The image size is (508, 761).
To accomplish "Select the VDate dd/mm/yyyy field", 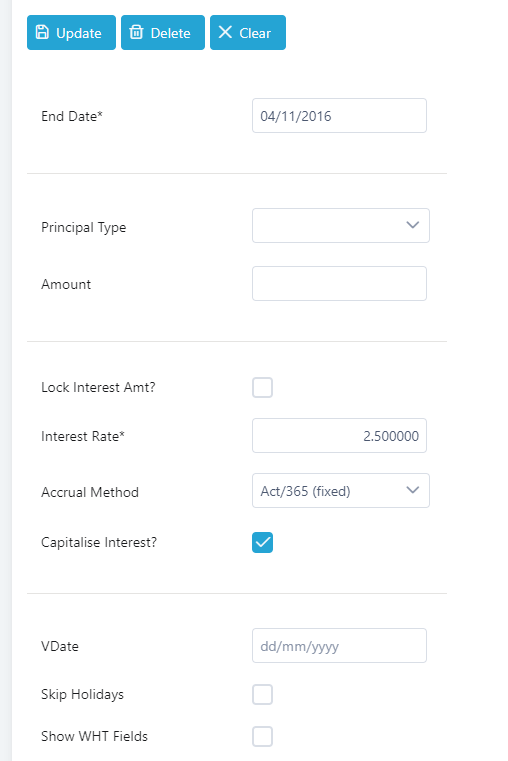I will click(x=339, y=645).
